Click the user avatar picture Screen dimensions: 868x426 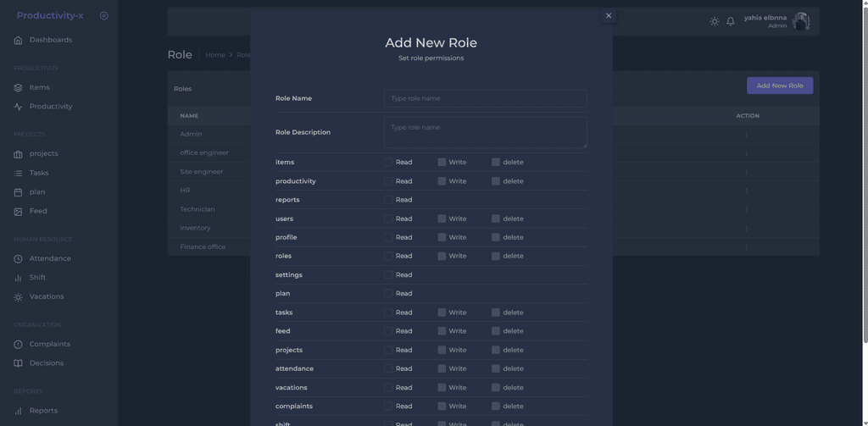coord(800,21)
